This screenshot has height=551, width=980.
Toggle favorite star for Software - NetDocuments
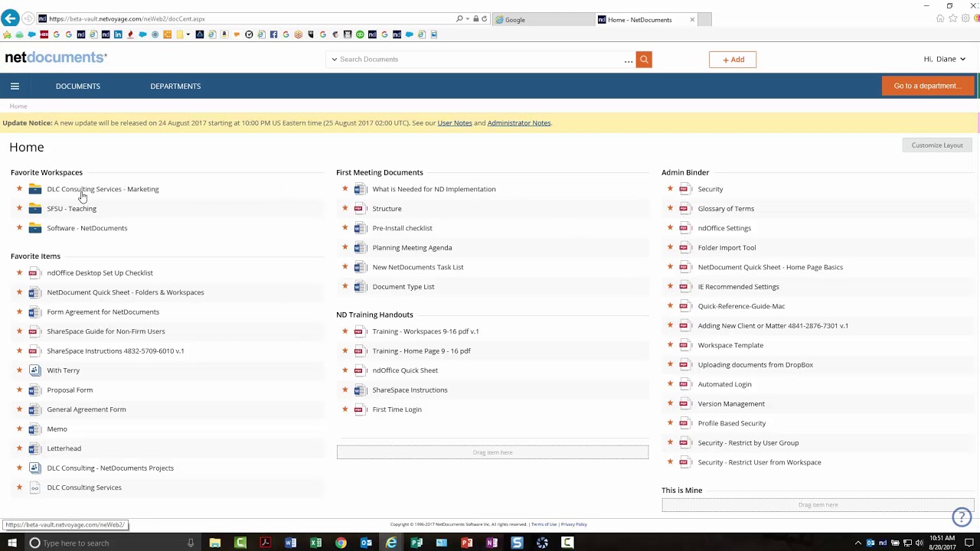point(19,228)
